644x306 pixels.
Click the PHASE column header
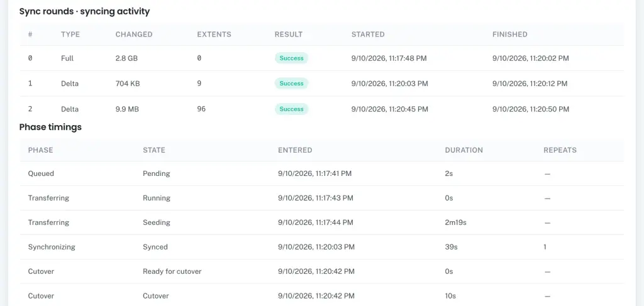pyautogui.click(x=40, y=150)
